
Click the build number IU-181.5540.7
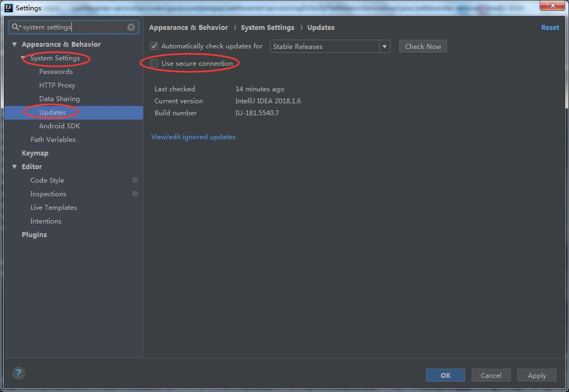coord(257,113)
